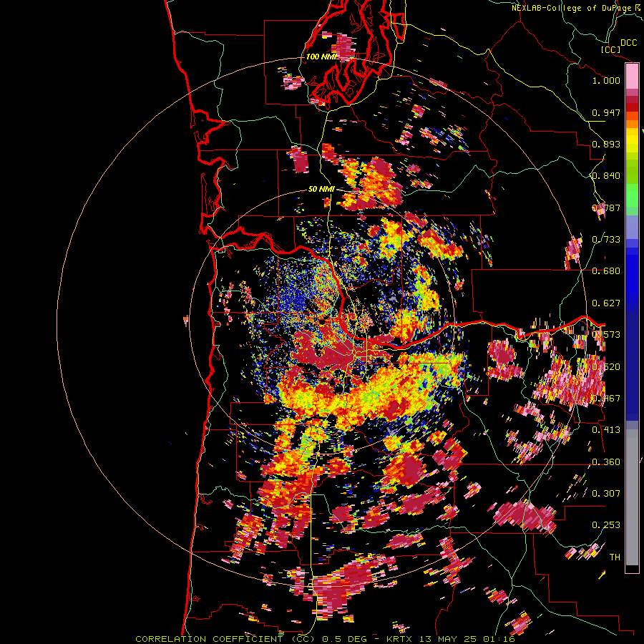Click the 13 MAY 25 01:16 timestamp

(x=467, y=639)
